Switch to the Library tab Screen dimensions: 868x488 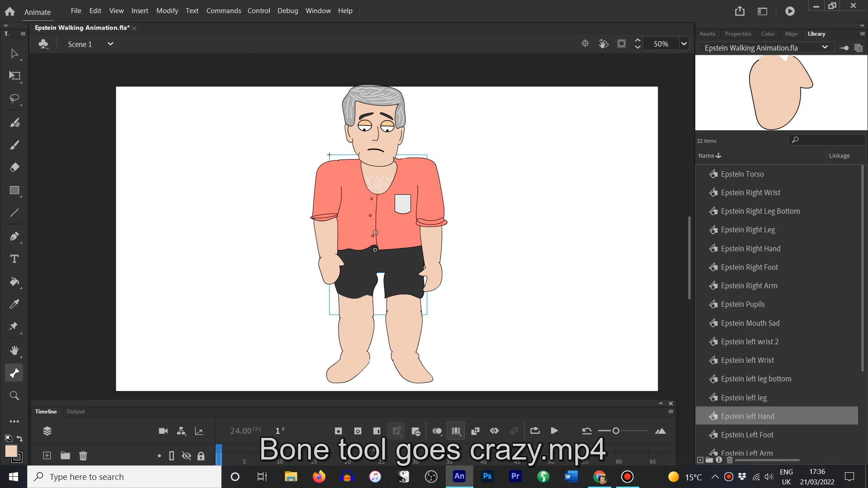(x=816, y=33)
